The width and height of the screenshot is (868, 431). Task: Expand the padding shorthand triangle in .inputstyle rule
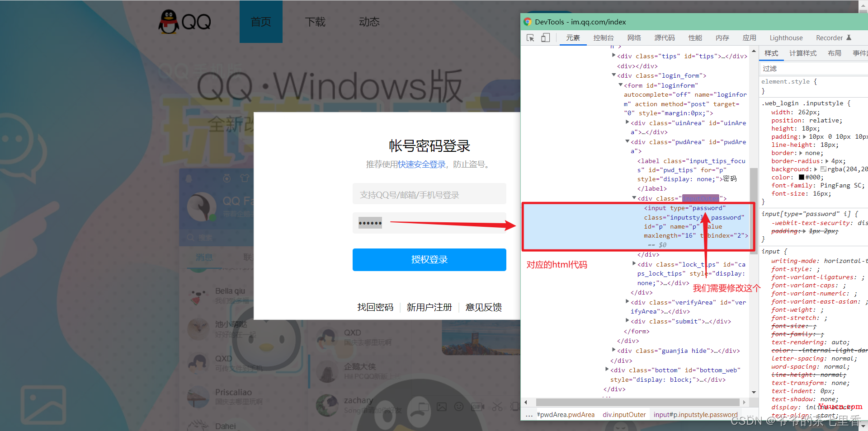pos(804,137)
